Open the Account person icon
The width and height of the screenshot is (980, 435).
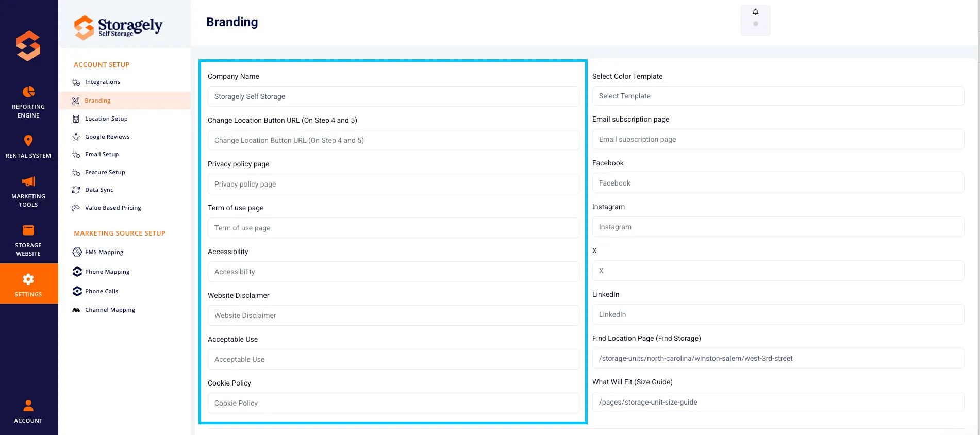[28, 406]
